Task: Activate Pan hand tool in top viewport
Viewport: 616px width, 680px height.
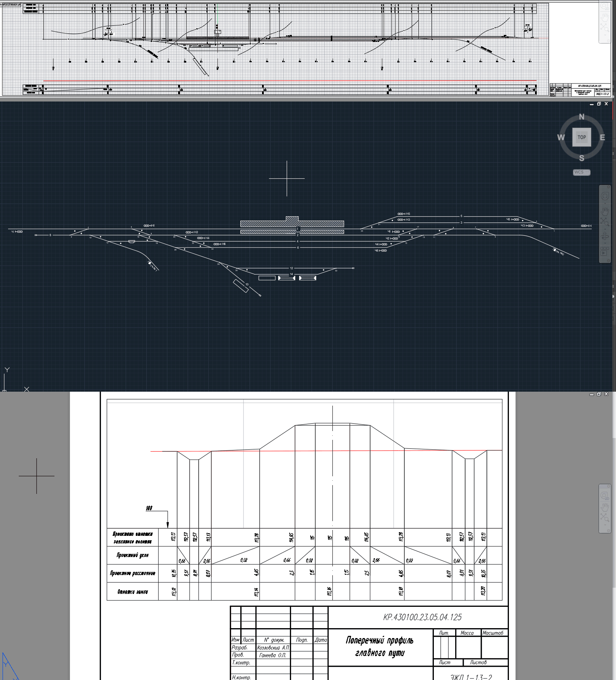Action: point(605,17)
